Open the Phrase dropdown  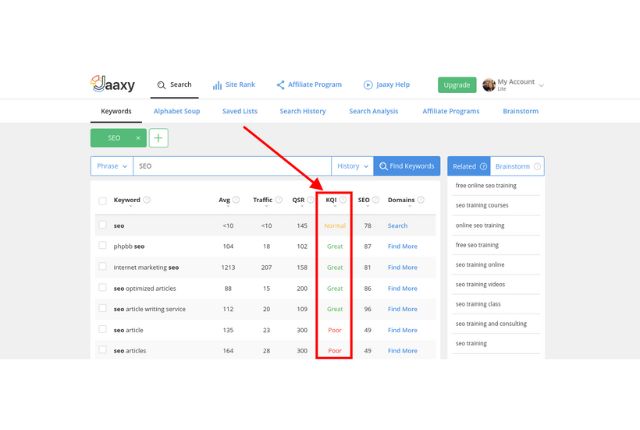click(112, 166)
